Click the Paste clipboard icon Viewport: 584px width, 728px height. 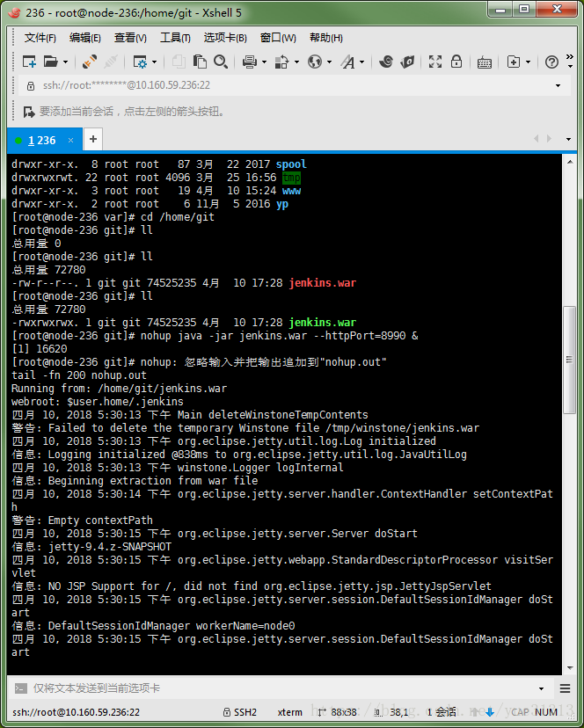pyautogui.click(x=200, y=62)
